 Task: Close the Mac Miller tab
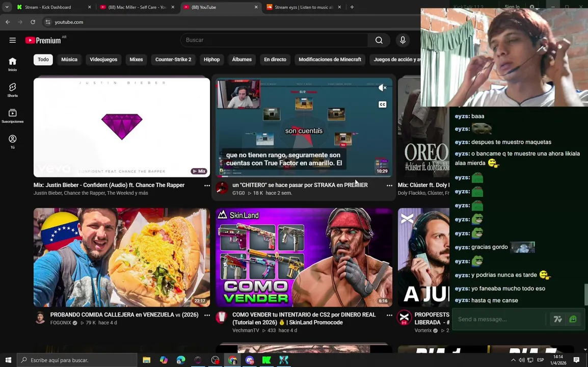(173, 7)
